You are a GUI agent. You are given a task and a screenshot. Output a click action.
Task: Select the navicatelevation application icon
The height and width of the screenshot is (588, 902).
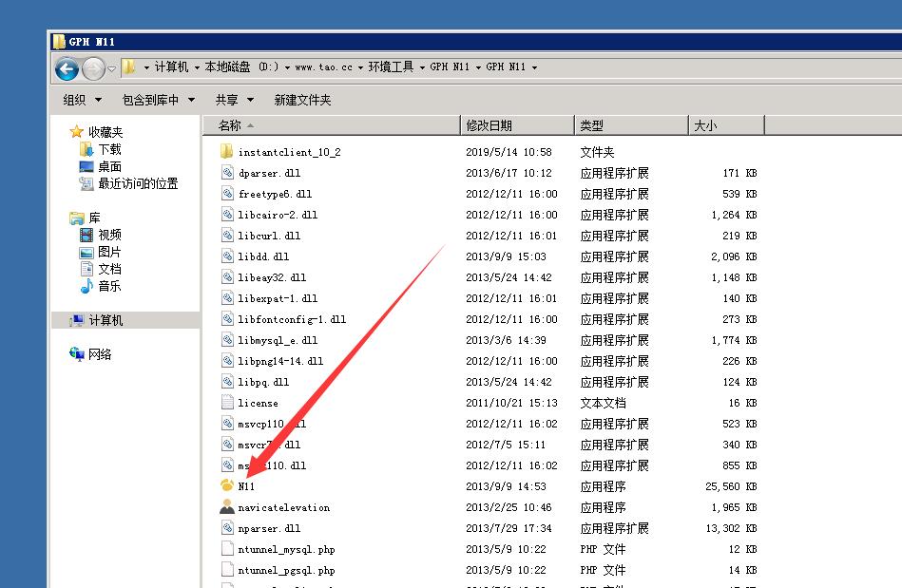[227, 507]
